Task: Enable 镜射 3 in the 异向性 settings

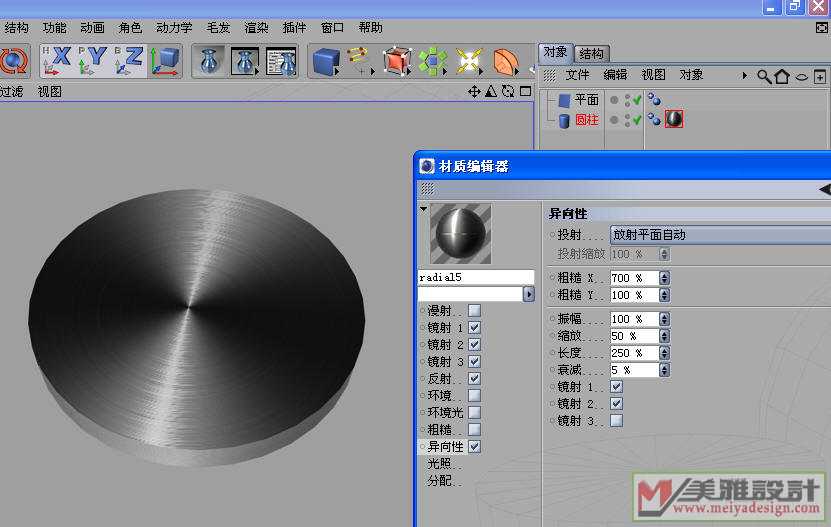Action: coord(616,420)
